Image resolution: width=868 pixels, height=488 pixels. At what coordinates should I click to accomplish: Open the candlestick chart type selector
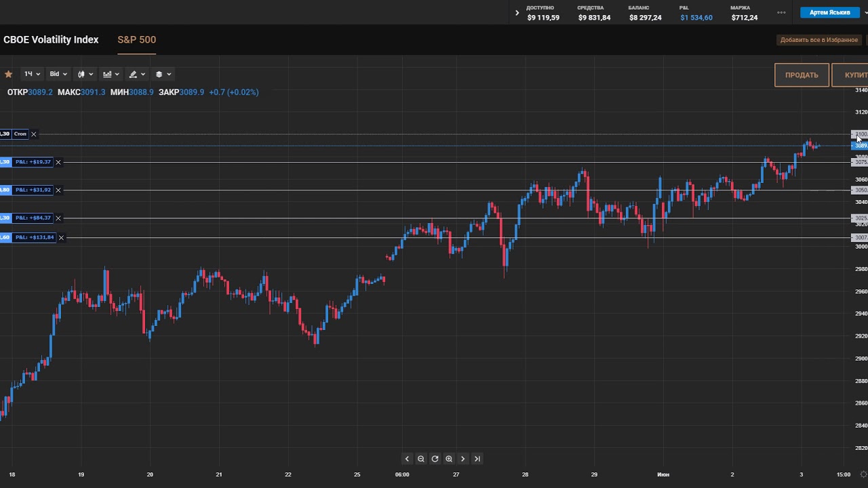[85, 74]
